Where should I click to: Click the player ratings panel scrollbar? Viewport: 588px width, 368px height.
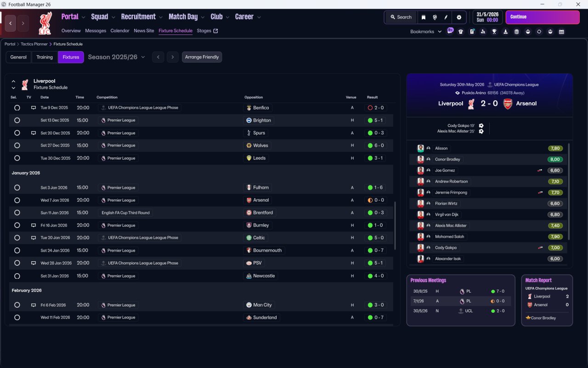[569, 191]
